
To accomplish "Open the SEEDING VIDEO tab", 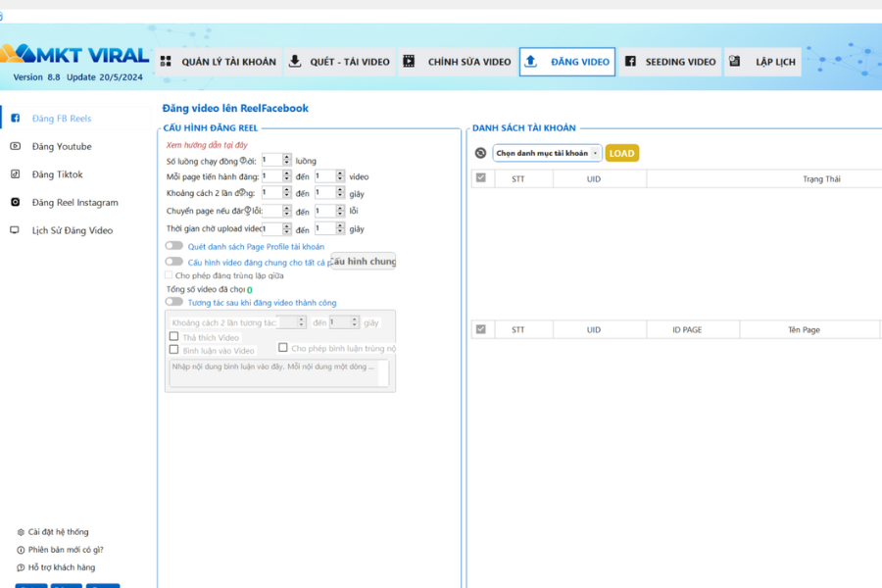I will pyautogui.click(x=670, y=62).
